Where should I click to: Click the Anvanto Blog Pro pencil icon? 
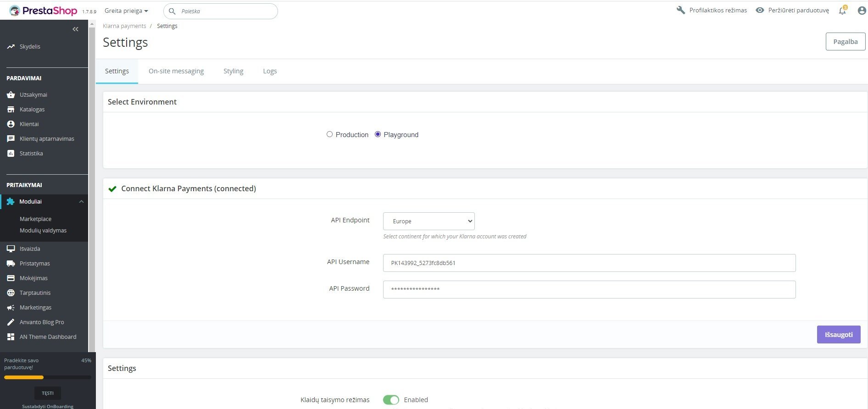(x=11, y=322)
